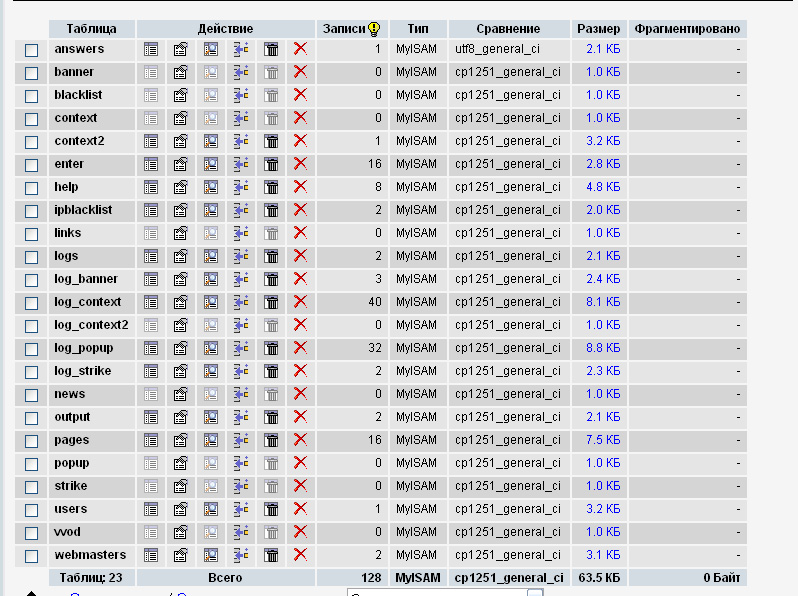Mark the news table checkbox
Image resolution: width=798 pixels, height=596 pixels.
tap(32, 395)
